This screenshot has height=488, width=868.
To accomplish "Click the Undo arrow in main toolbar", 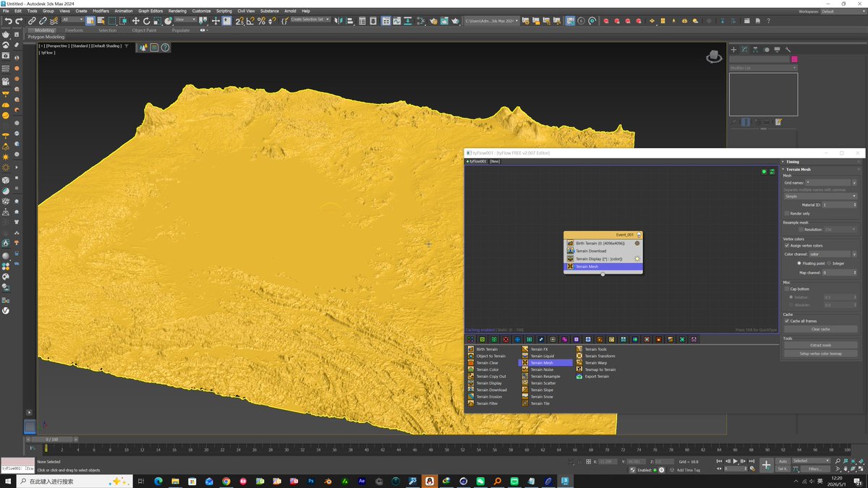I will click(x=8, y=21).
